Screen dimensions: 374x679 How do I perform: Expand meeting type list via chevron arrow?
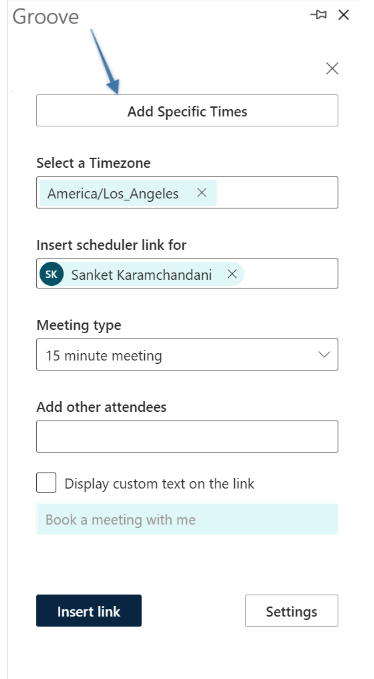click(324, 355)
